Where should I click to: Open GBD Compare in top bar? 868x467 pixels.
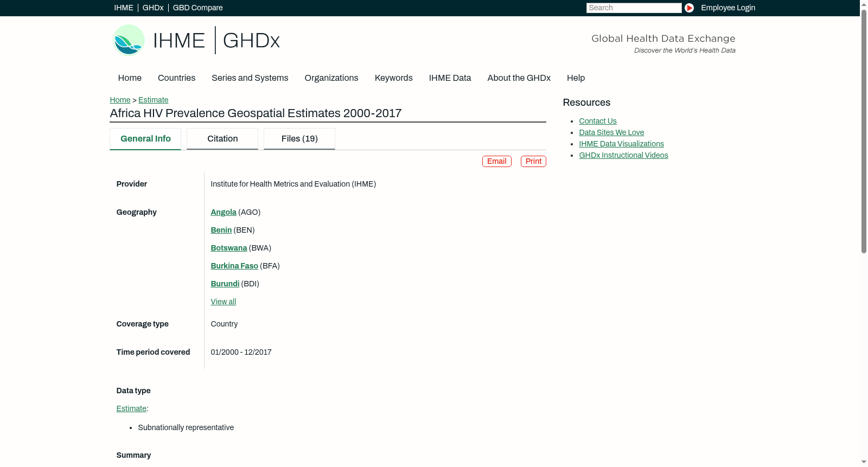198,8
